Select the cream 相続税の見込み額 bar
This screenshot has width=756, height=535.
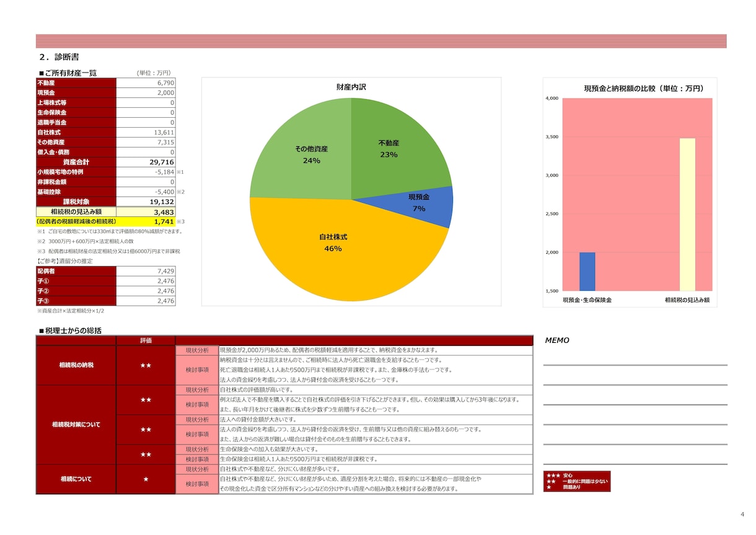click(687, 214)
